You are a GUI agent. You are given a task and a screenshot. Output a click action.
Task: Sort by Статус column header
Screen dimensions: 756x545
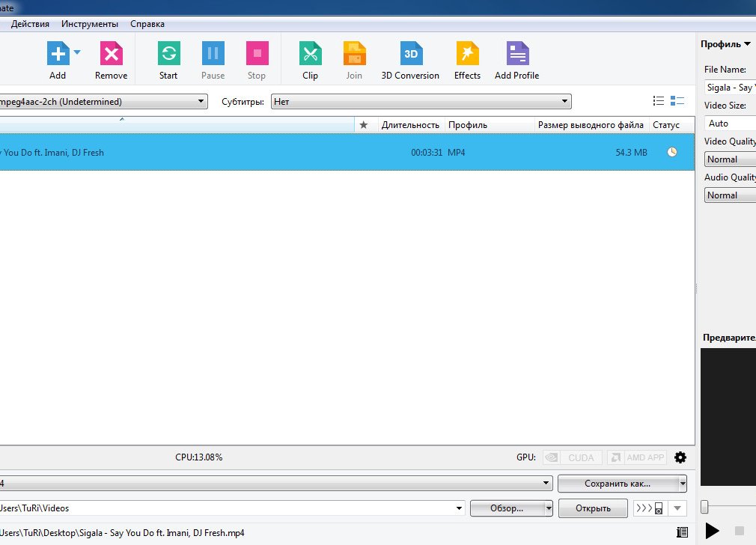(x=671, y=125)
